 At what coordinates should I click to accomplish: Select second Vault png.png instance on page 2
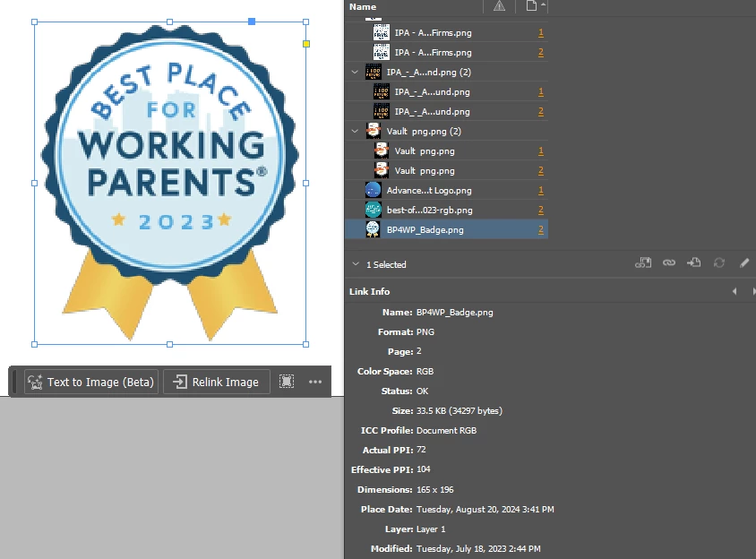click(x=446, y=171)
